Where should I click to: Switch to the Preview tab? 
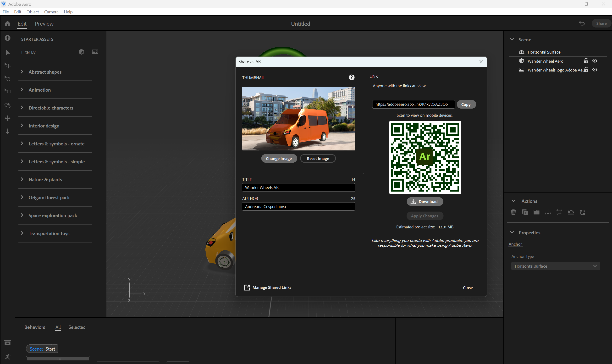point(44,23)
